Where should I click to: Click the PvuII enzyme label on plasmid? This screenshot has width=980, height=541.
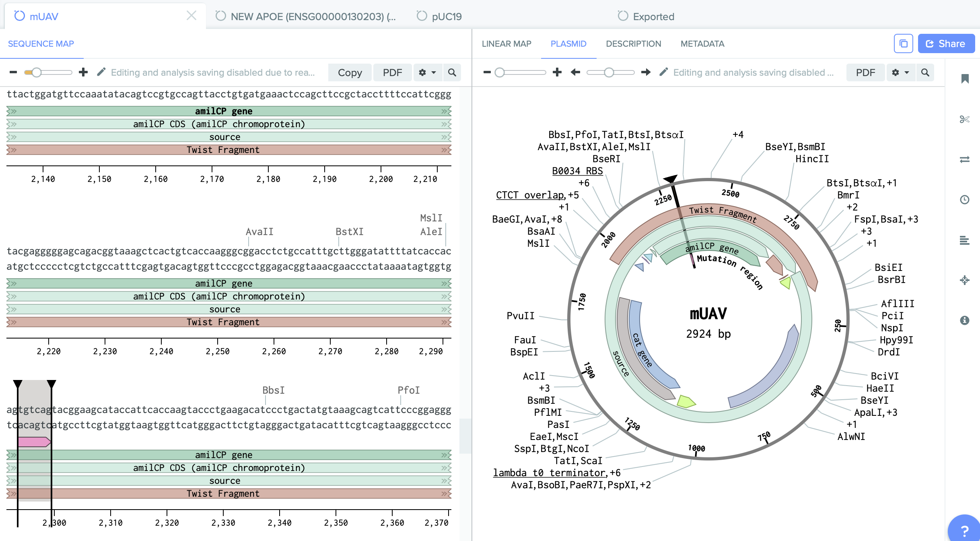click(x=521, y=316)
